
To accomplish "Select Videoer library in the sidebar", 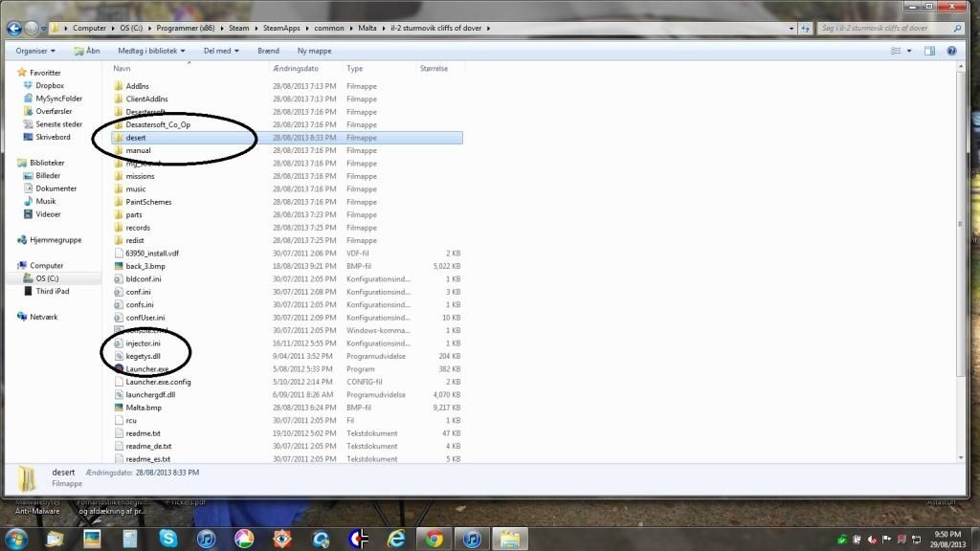I will point(48,214).
